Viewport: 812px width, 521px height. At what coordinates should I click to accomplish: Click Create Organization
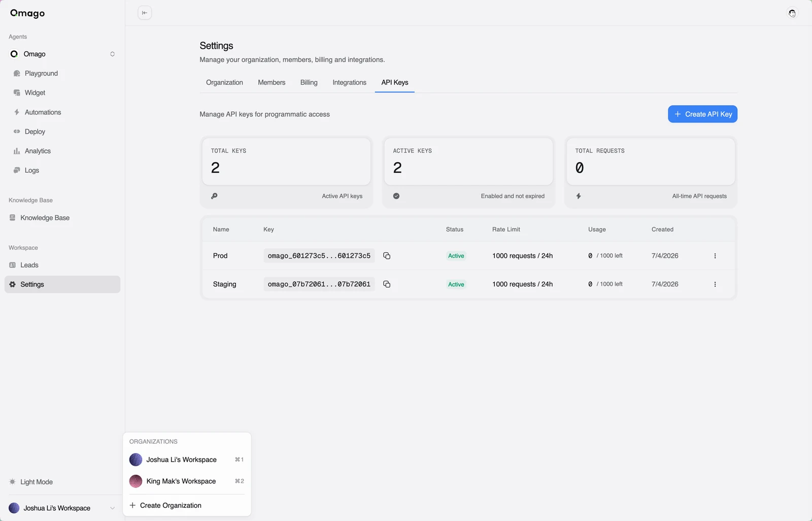187,505
